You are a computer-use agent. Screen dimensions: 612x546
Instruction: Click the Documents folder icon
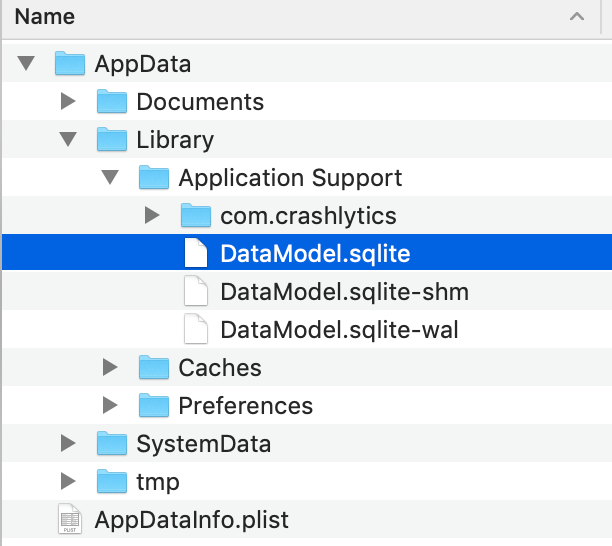coord(112,101)
